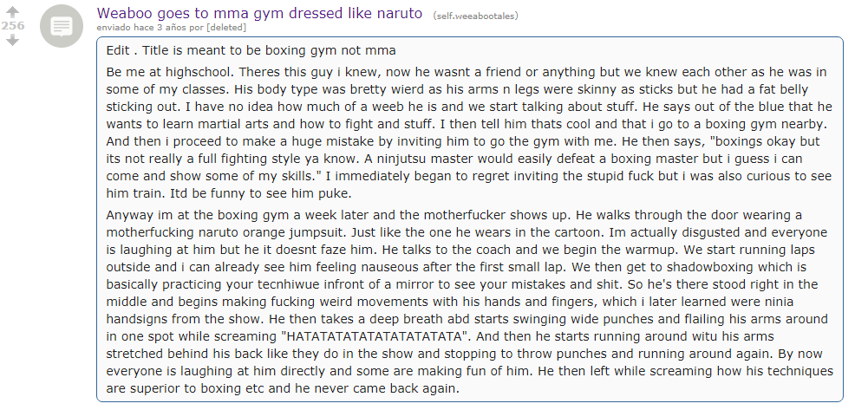
Task: Click the self-post speech bubble thumbnail
Action: 62,25
